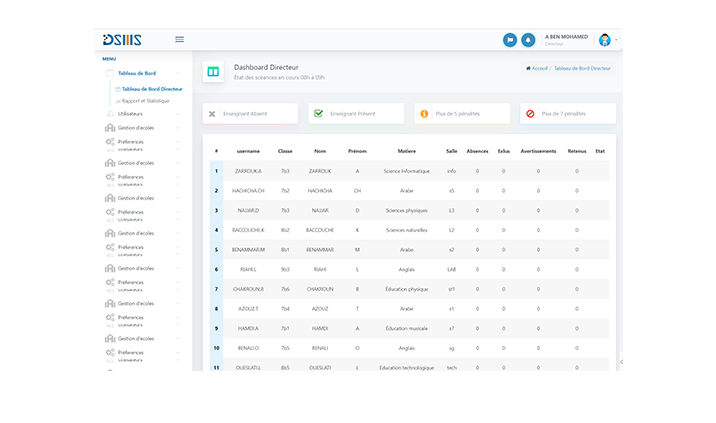The height and width of the screenshot is (423, 716).
Task: Click the Matiere column header
Action: 406,151
